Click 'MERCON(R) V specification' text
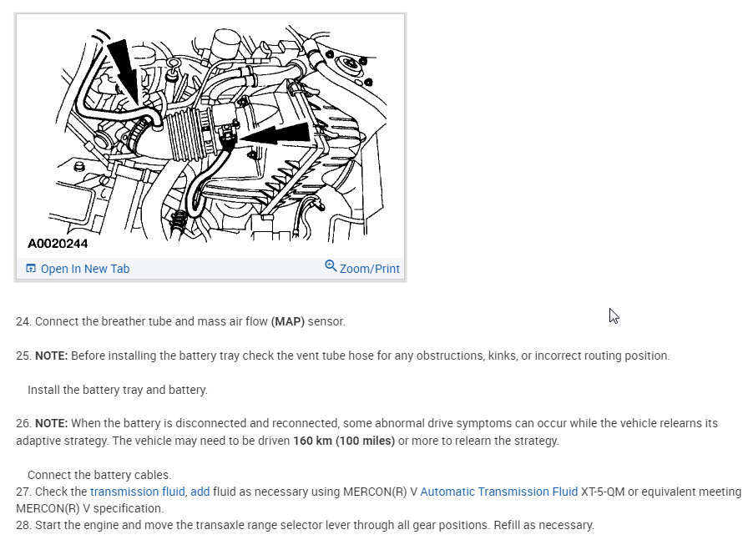The width and height of the screenshot is (753, 560). [x=90, y=508]
